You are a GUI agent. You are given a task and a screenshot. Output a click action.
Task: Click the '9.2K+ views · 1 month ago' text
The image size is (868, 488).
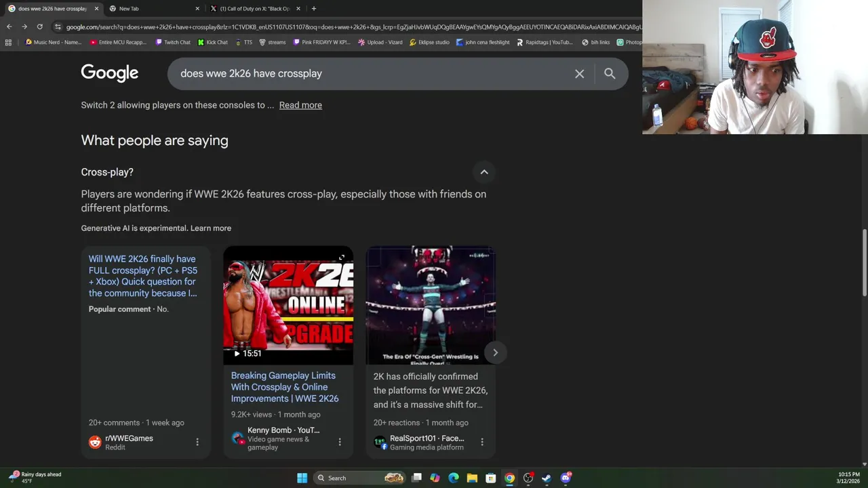pos(275,415)
